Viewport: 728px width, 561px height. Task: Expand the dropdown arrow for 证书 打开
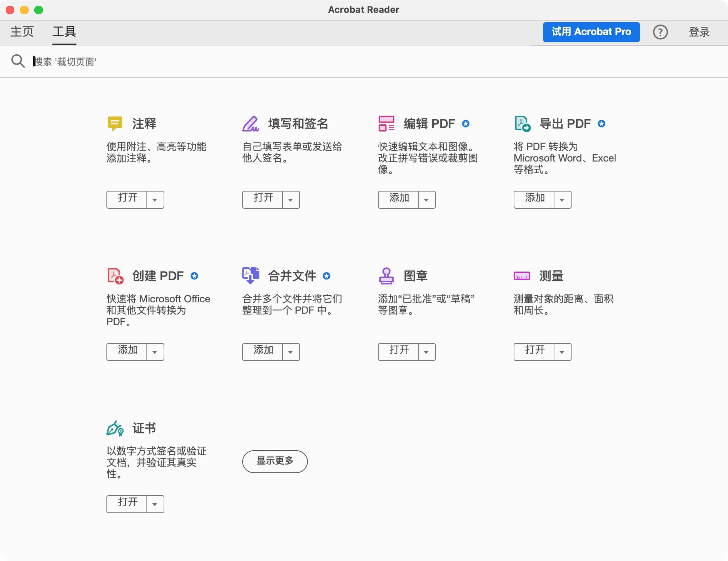(155, 504)
